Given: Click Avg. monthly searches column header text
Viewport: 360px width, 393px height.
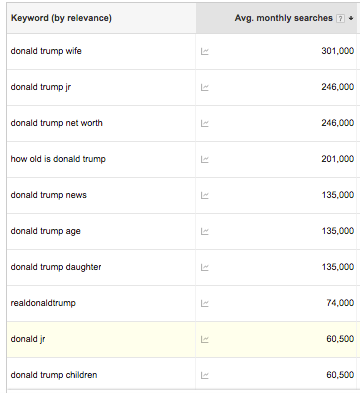Looking at the screenshot, I should [284, 18].
